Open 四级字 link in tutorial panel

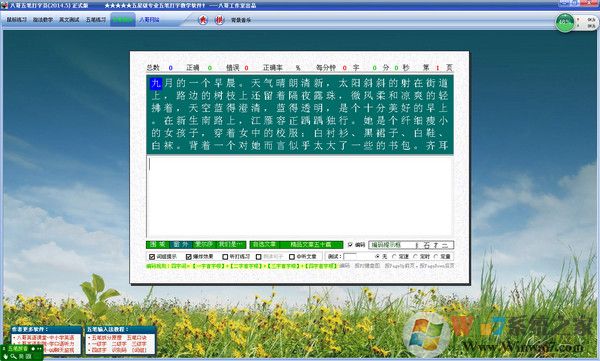click(x=99, y=350)
